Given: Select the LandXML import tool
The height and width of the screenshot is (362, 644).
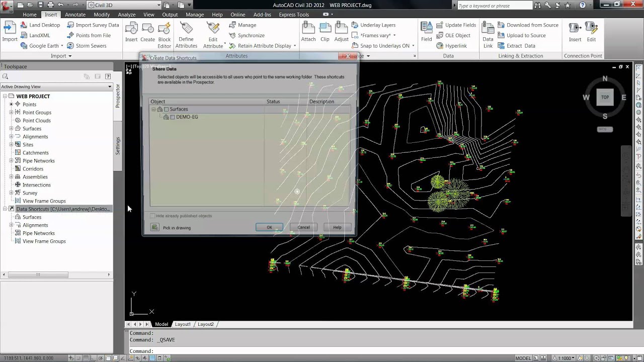Looking at the screenshot, I should (35, 35).
